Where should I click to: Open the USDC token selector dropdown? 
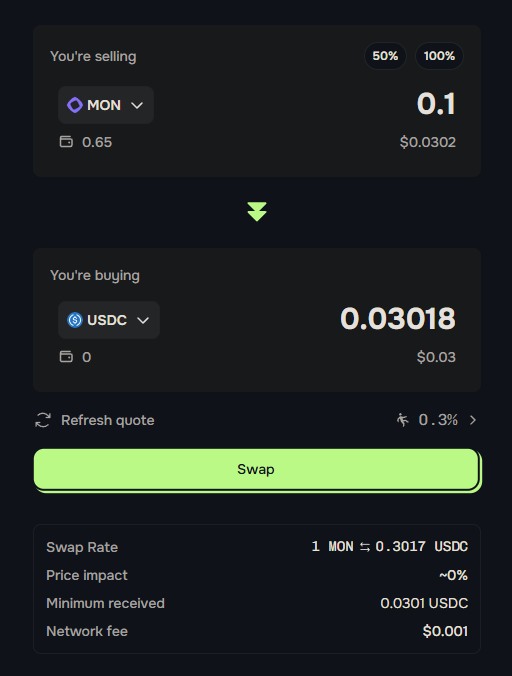pos(109,320)
